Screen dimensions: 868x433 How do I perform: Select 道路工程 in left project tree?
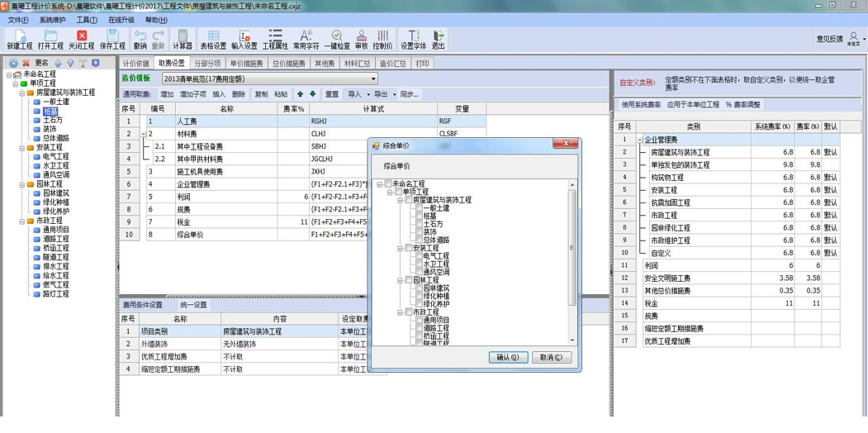[56, 239]
